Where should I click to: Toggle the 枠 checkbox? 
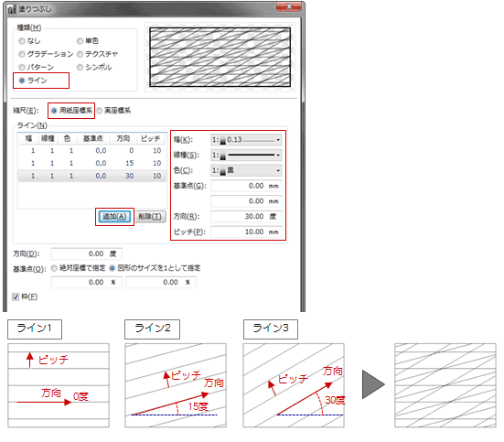click(x=16, y=296)
